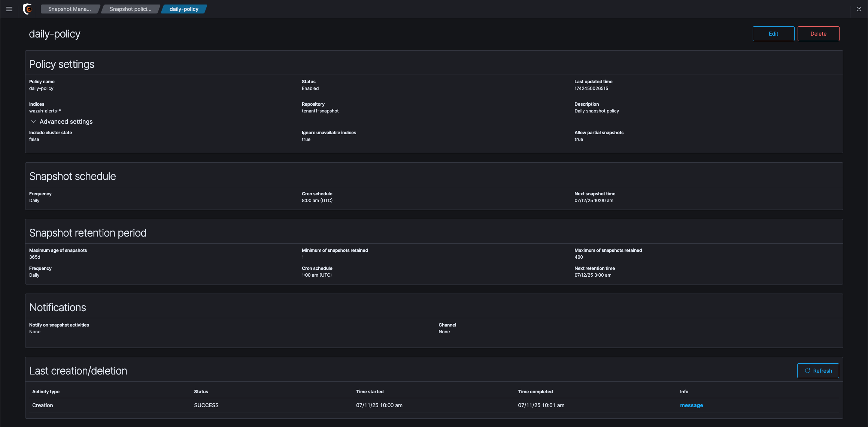Click the Wazuh logo icon

coord(27,9)
